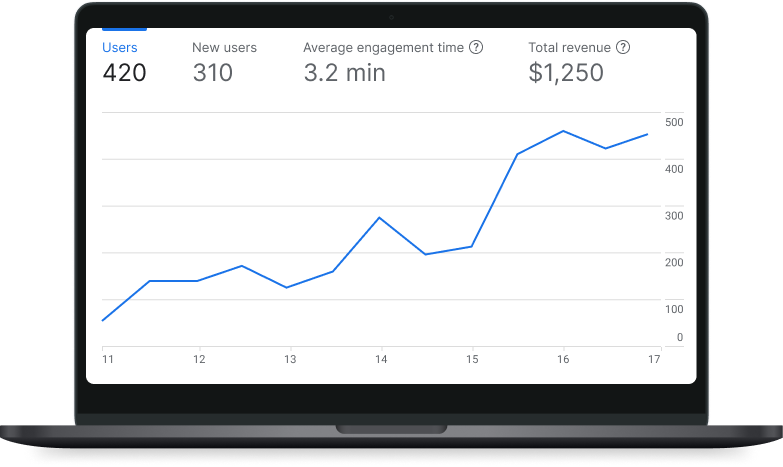Click the chart line peak at day 14
The width and height of the screenshot is (783, 467).
379,217
